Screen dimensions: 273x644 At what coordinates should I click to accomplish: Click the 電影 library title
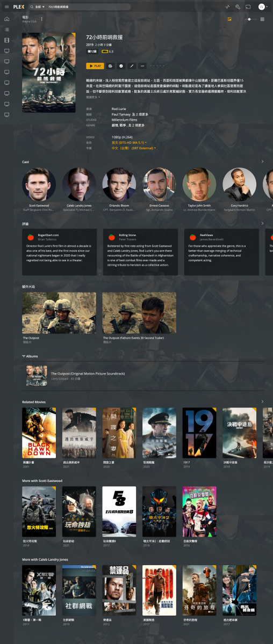pyautogui.click(x=25, y=17)
